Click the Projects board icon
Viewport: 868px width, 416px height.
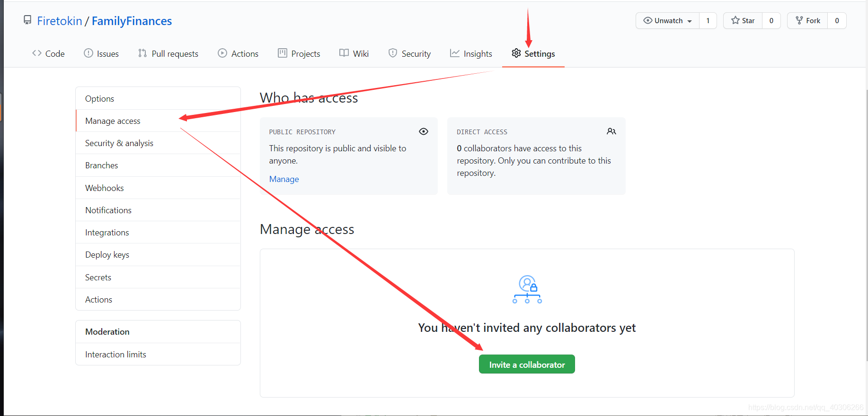[x=283, y=53]
